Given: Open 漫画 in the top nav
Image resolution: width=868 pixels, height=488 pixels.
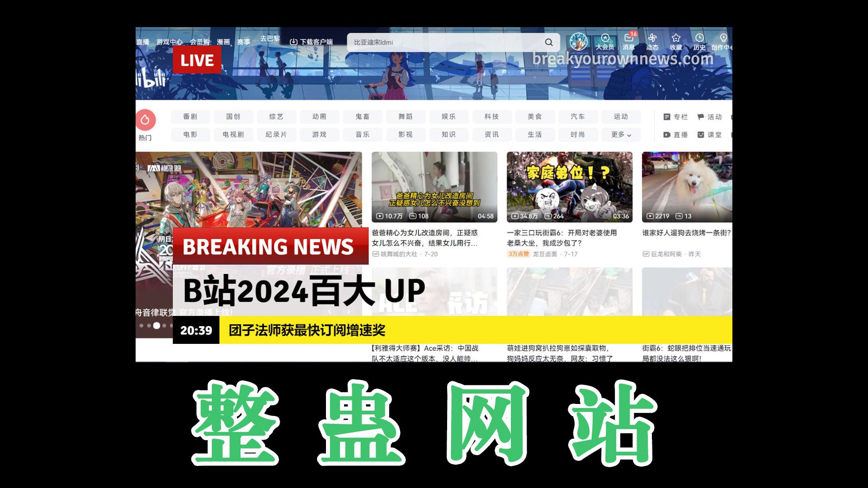Looking at the screenshot, I should tap(223, 42).
